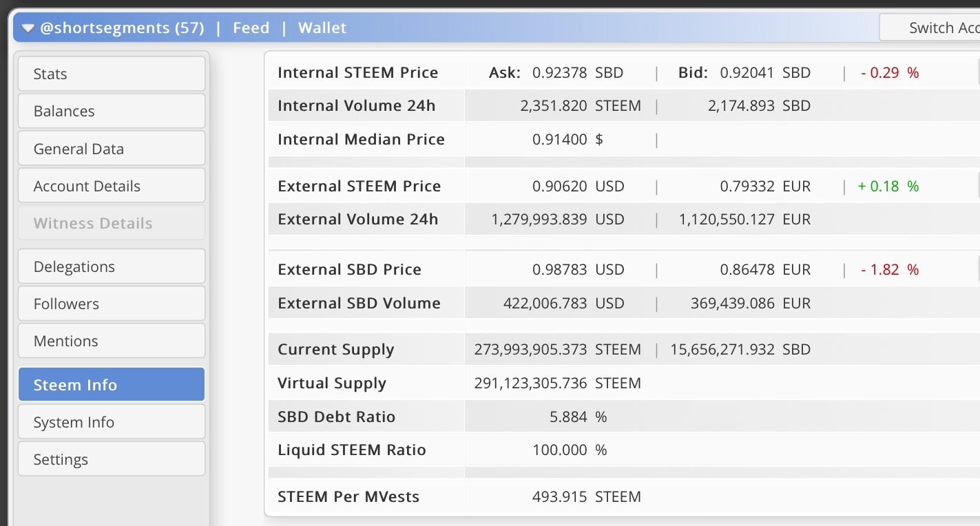This screenshot has width=980, height=526.
Task: Select the disabled Witness Details tab
Action: click(x=112, y=223)
